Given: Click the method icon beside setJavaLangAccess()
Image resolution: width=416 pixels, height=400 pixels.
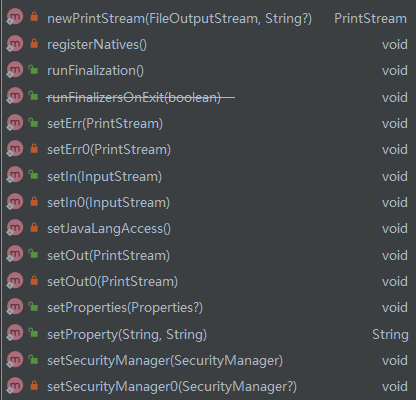Looking at the screenshot, I should (x=15, y=228).
